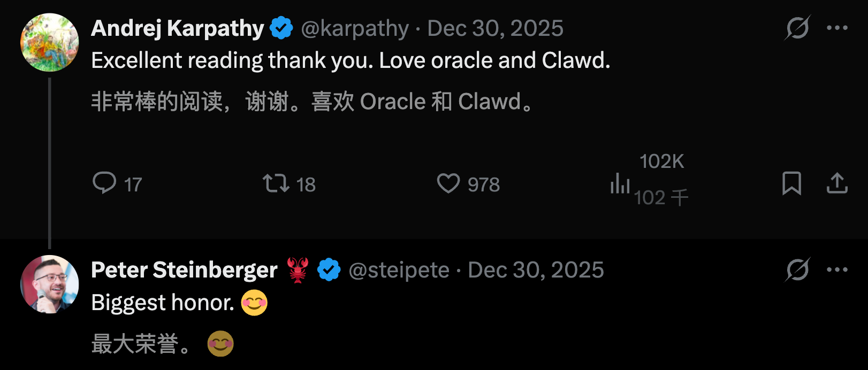Open more options on Peter Steinberger's reply
This screenshot has height=370, width=868.
[837, 269]
